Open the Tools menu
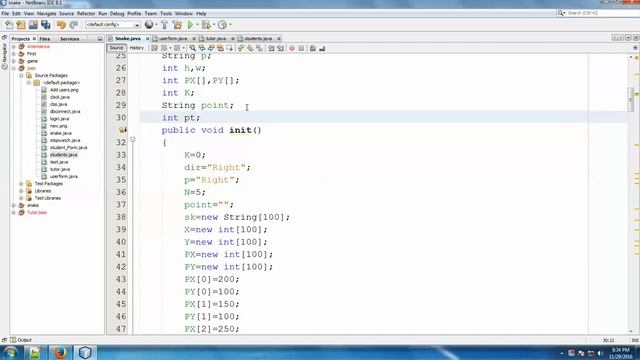 (x=166, y=13)
